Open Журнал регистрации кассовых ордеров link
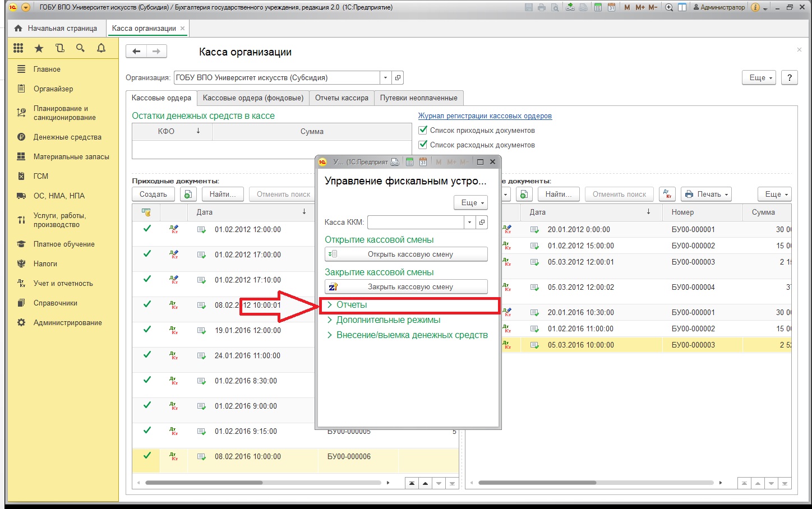This screenshot has height=509, width=812. [x=485, y=115]
